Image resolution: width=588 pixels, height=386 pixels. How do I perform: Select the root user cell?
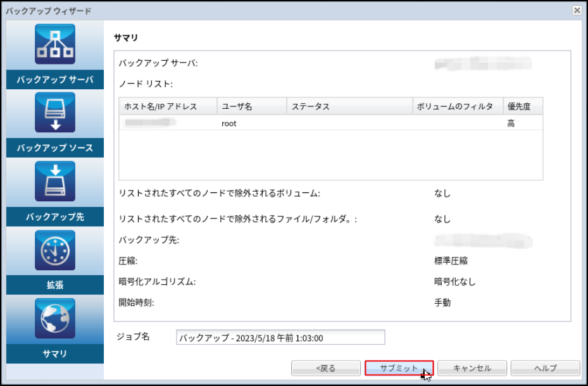tap(229, 123)
